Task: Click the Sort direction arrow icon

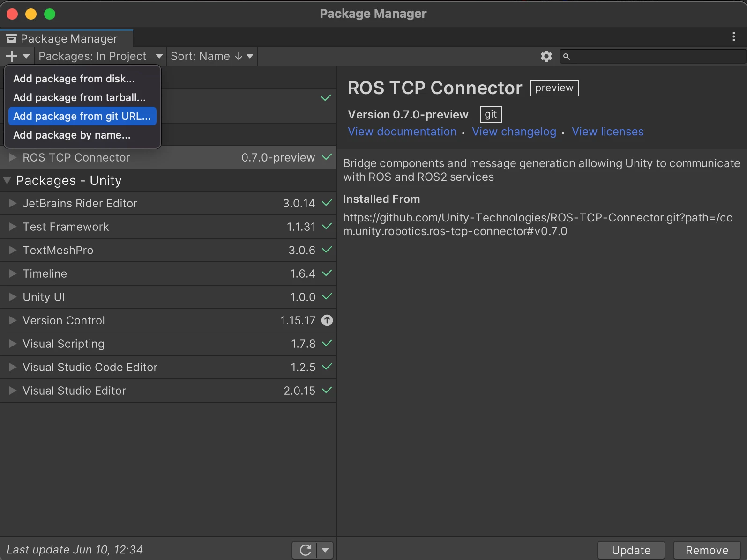Action: coord(239,56)
